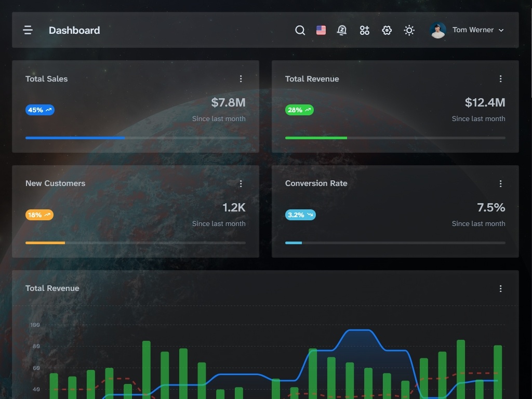The image size is (532, 399).
Task: Click the Dashboard page title
Action: point(74,30)
